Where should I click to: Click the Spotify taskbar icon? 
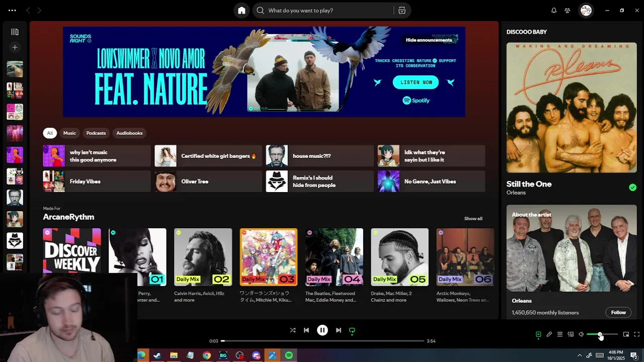(289, 355)
